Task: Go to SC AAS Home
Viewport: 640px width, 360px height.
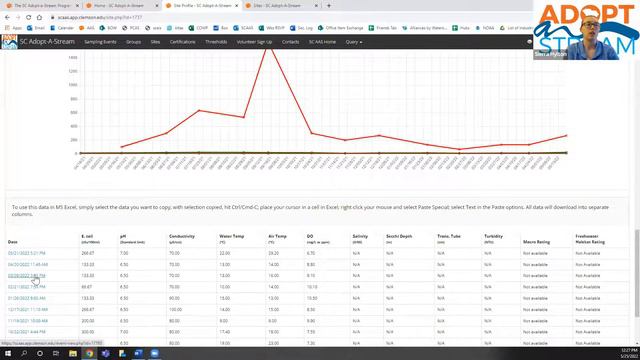Action: [322, 42]
